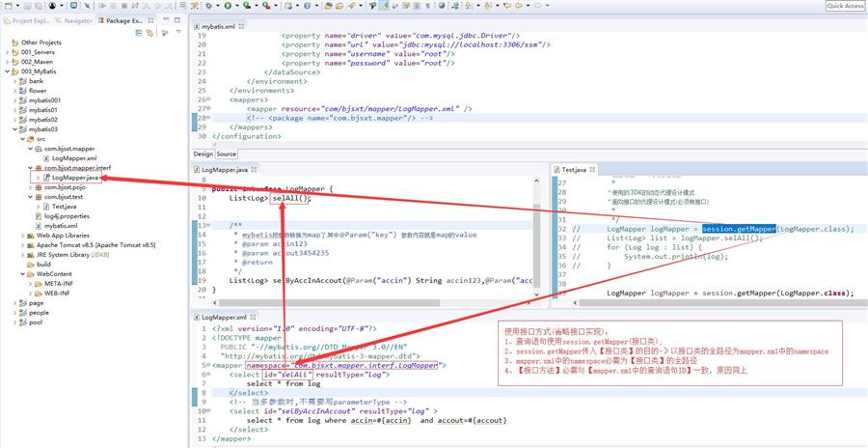The width and height of the screenshot is (868, 448).
Task: Collapse the 003_MyBatis working set
Action: pyautogui.click(x=7, y=71)
